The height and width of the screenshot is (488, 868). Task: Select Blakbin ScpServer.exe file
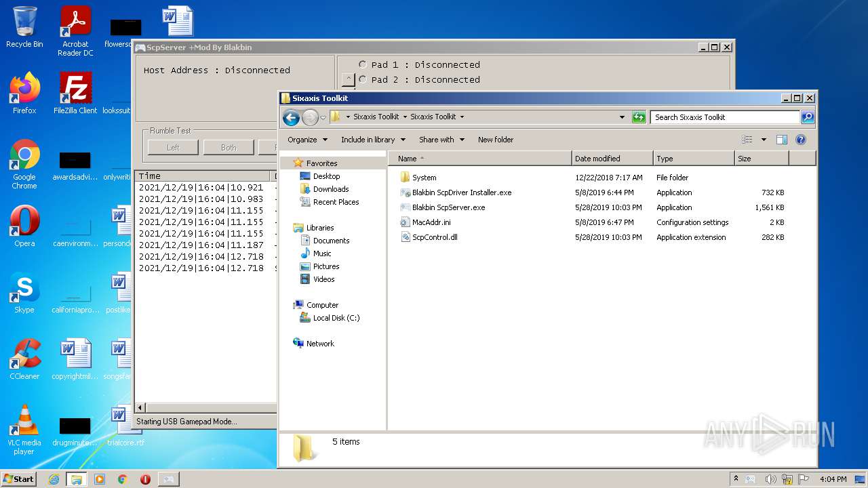tap(448, 207)
